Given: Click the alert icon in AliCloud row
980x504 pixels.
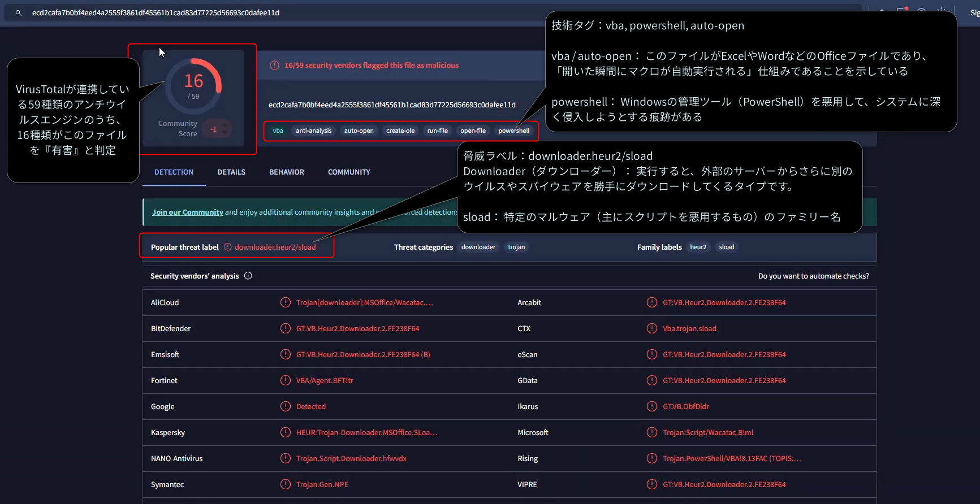Looking at the screenshot, I should tap(286, 302).
